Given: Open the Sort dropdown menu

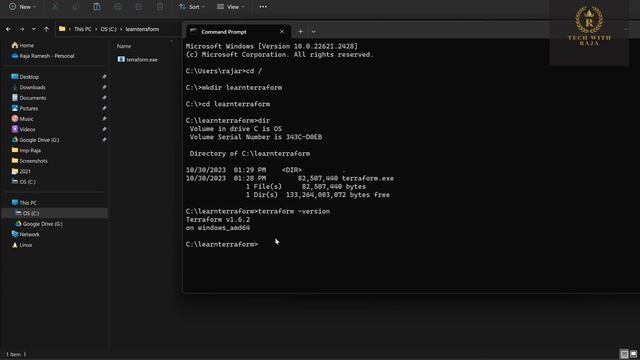Looking at the screenshot, I should tap(191, 7).
